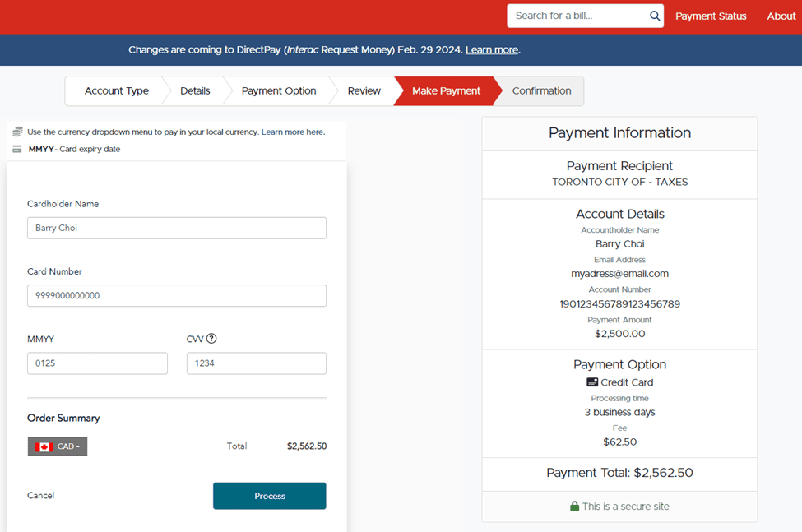Click the card icon beside MMYY note
This screenshot has height=532, width=802.
click(x=17, y=149)
